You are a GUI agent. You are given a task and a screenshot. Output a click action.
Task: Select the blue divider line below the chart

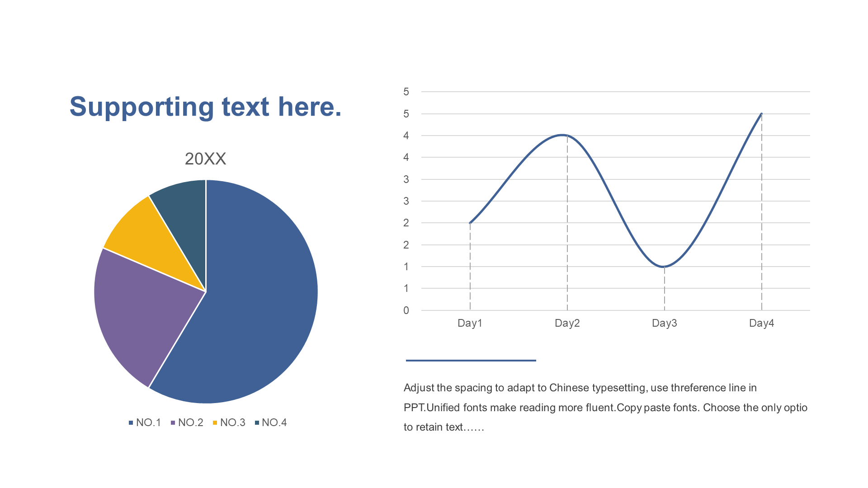click(471, 360)
